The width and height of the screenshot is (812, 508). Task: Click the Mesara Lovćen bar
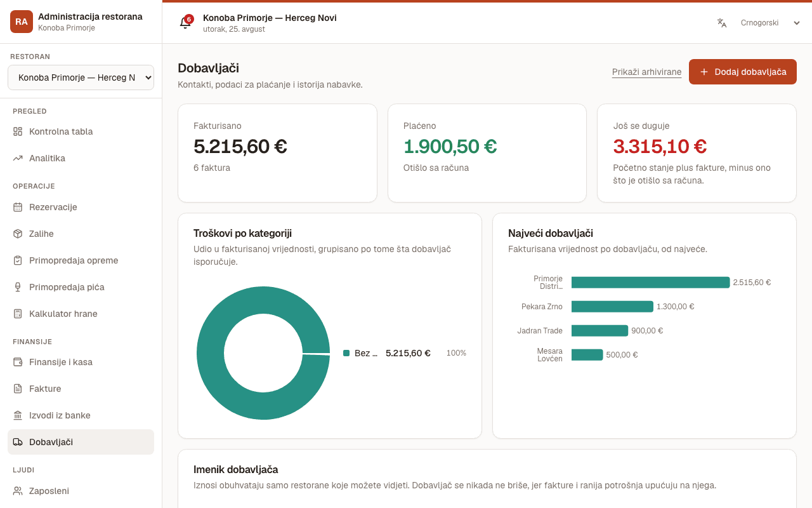point(587,355)
